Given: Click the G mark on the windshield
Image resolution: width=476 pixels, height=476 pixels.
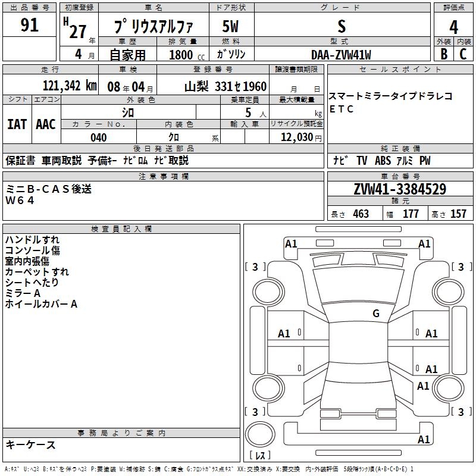Looking at the screenshot, I should (x=376, y=314).
